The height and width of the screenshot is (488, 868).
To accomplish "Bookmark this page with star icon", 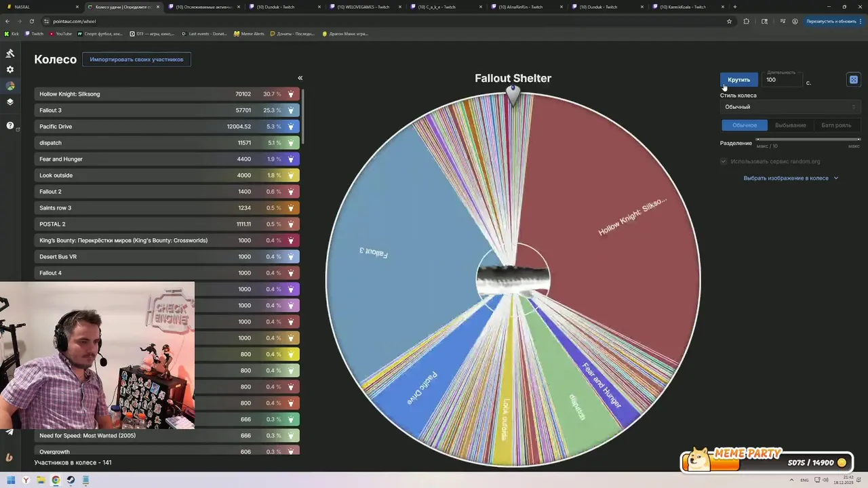I will point(730,21).
